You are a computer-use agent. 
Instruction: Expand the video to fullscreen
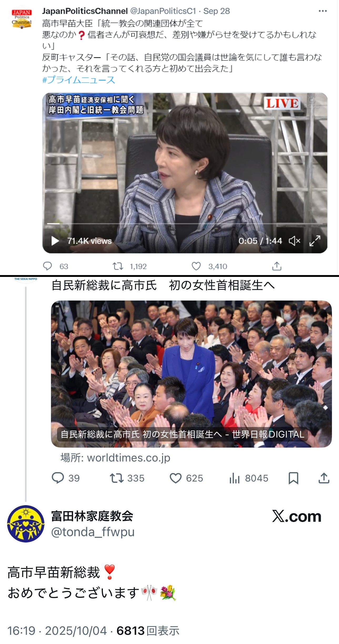click(x=315, y=241)
